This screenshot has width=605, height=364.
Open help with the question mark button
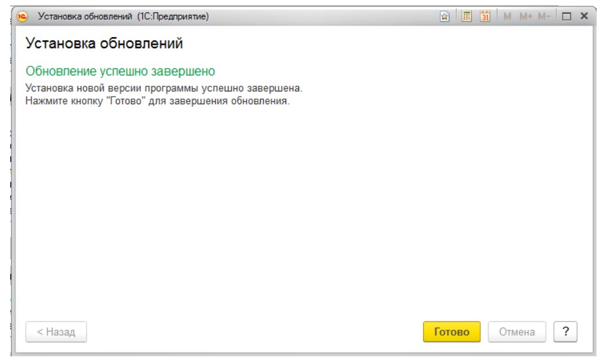pyautogui.click(x=565, y=331)
